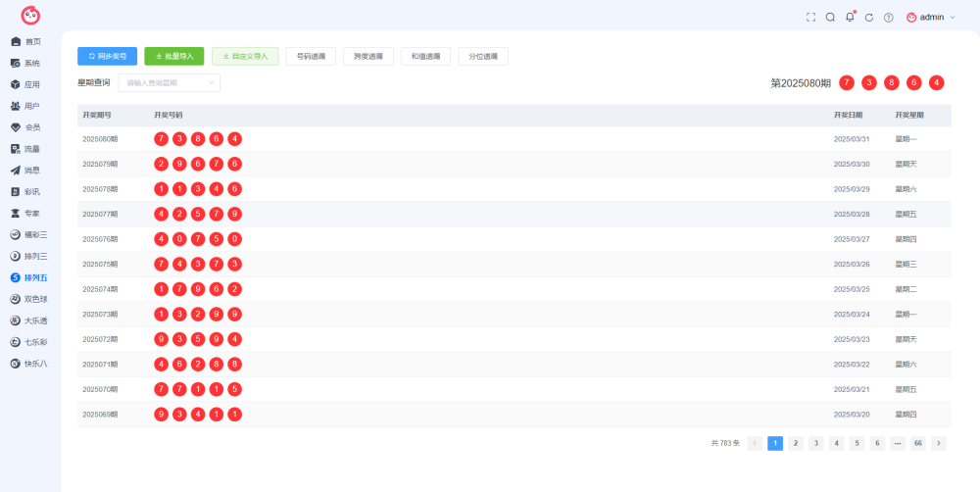Viewport: 980px width, 492px height.
Task: Select page 1 in pagination
Action: pyautogui.click(x=775, y=443)
